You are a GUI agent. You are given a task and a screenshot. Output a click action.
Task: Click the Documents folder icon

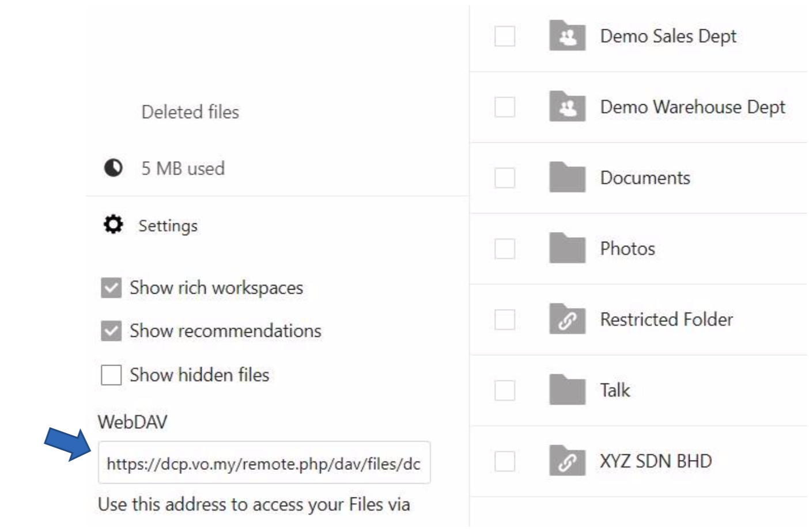tap(567, 178)
